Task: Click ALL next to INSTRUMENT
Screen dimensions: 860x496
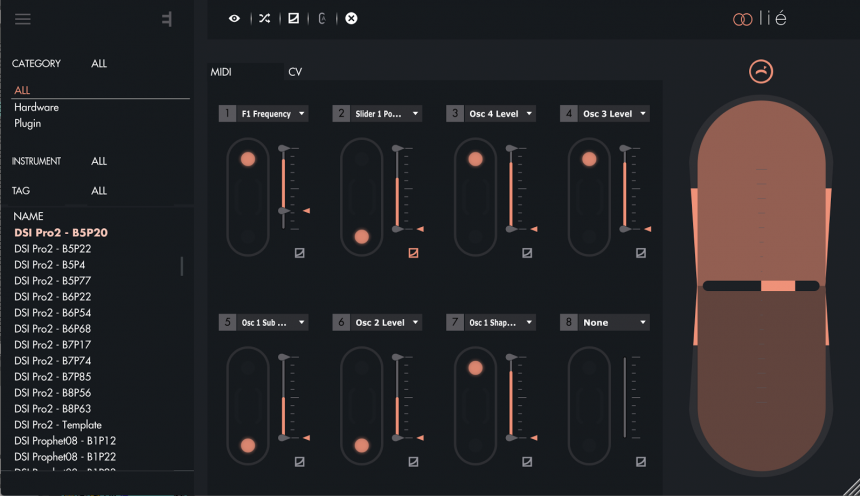Action: [x=99, y=161]
